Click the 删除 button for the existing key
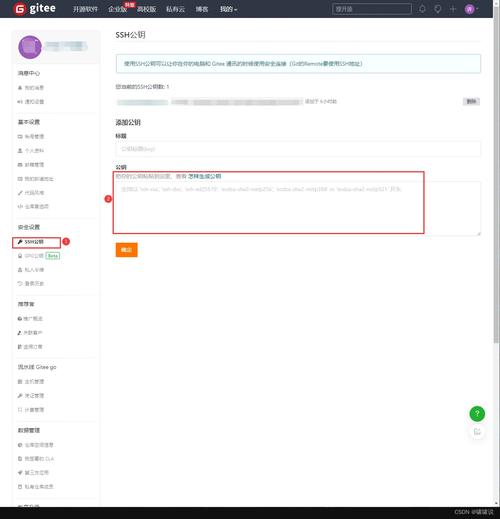This screenshot has height=519, width=500. 471,101
